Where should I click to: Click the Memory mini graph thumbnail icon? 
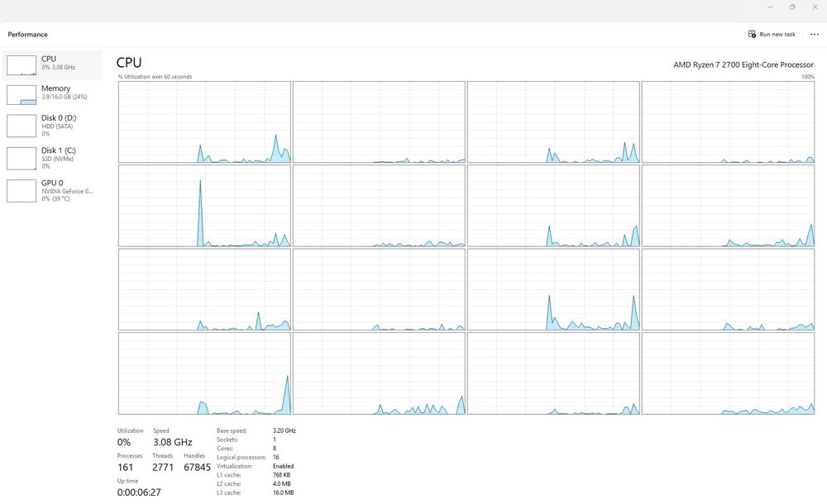pos(22,95)
